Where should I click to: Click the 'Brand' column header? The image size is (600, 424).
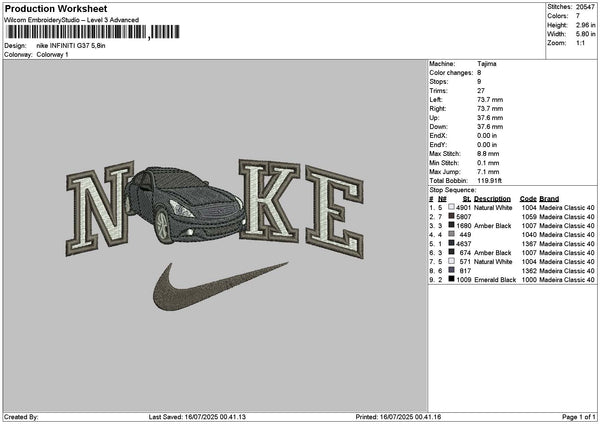(x=549, y=199)
